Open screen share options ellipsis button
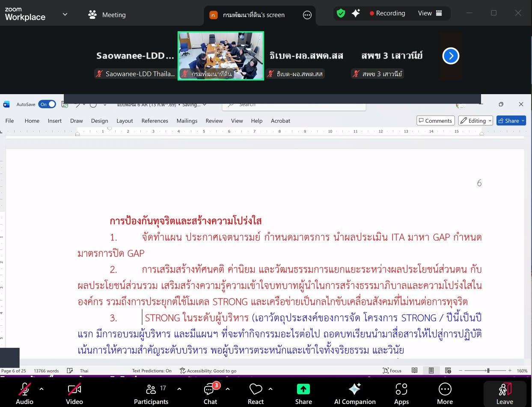The width and height of the screenshot is (532, 407). tap(307, 15)
